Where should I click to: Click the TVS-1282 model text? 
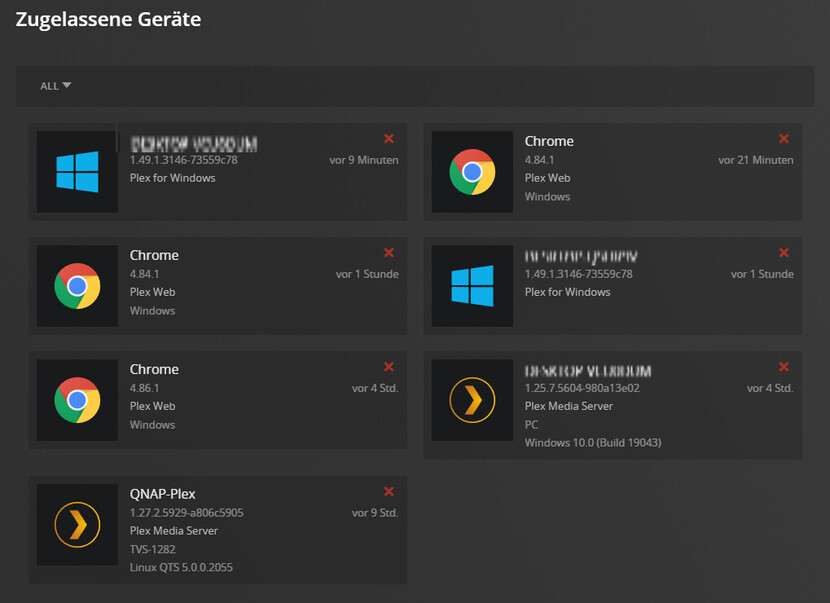[152, 549]
